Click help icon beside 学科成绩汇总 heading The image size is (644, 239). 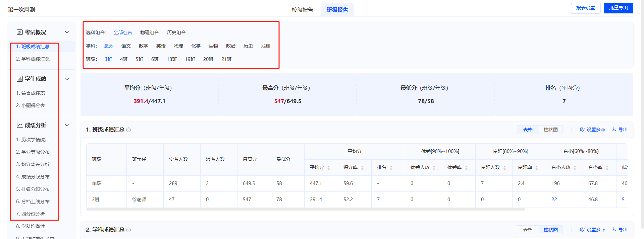[128, 230]
